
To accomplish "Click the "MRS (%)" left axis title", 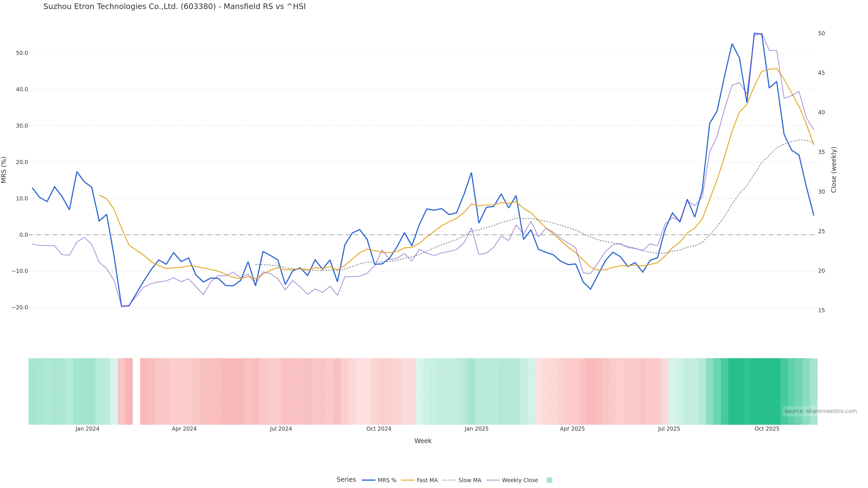I will click(x=4, y=170).
